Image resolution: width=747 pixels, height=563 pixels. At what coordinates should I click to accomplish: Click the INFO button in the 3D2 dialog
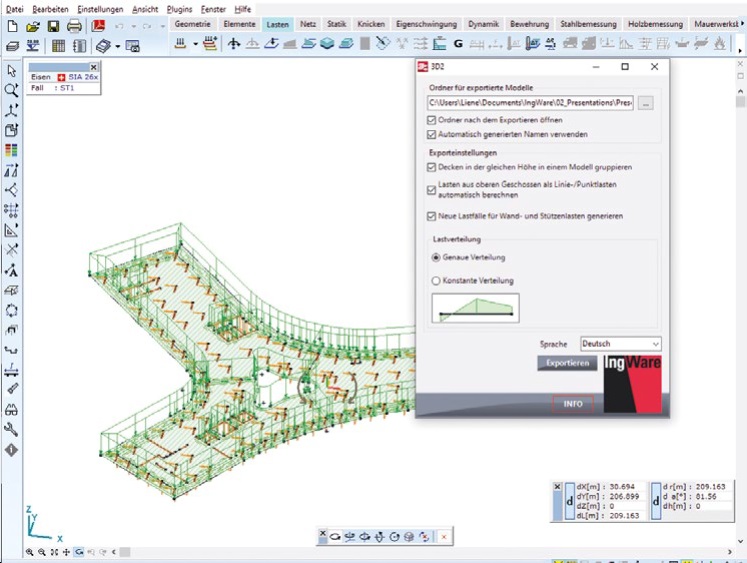[x=573, y=404]
